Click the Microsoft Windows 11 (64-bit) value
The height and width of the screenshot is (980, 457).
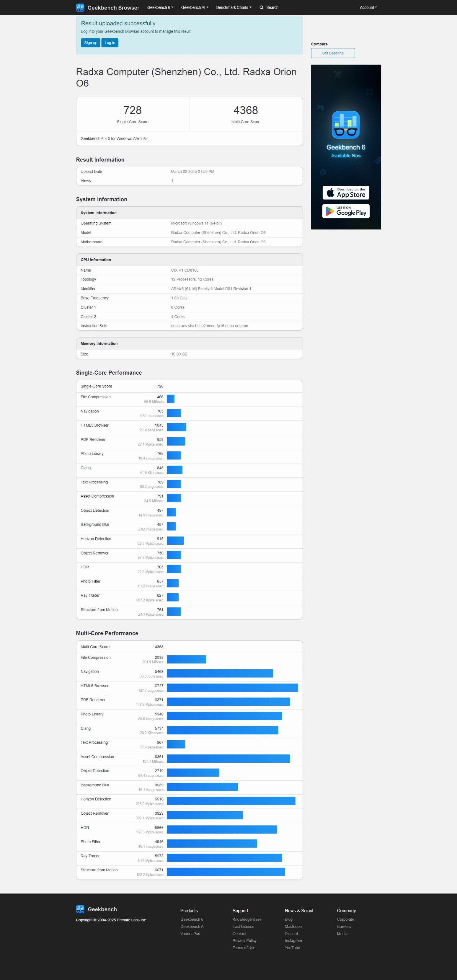(x=196, y=224)
